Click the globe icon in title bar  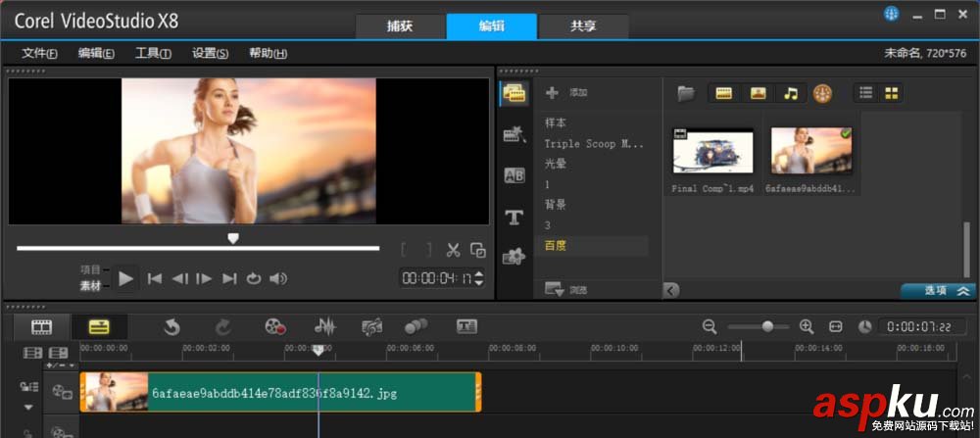click(891, 14)
